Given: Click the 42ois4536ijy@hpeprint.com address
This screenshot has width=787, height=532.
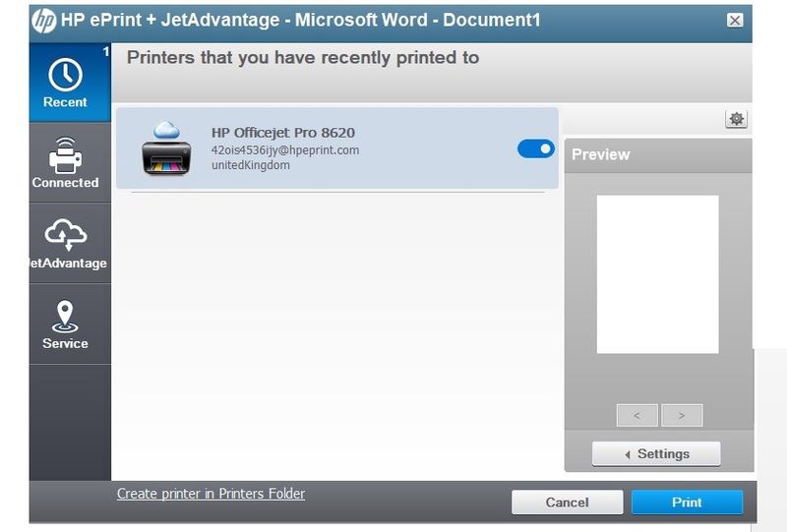Looking at the screenshot, I should click(285, 150).
